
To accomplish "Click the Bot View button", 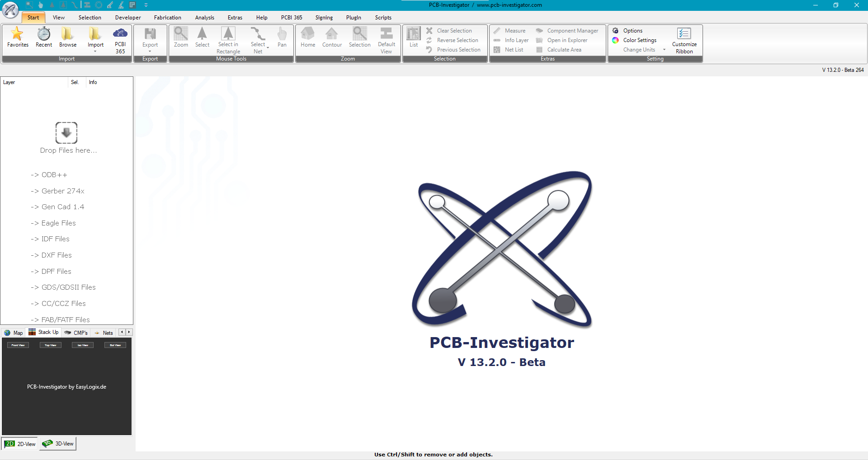I will (x=115, y=345).
